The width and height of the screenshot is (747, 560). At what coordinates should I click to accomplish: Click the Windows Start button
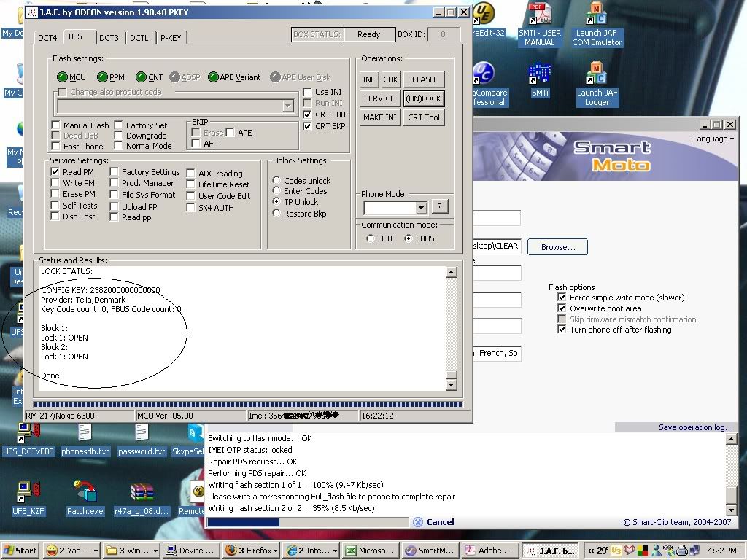[x=20, y=551]
